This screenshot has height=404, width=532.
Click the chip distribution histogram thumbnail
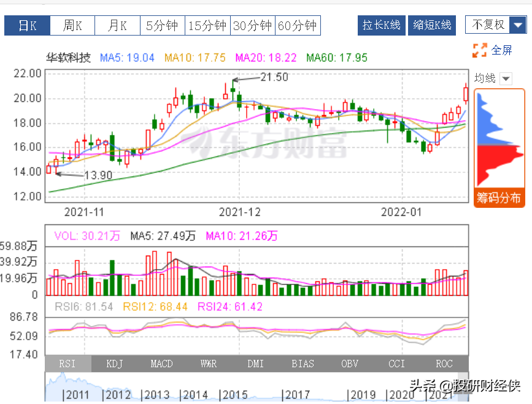[499, 140]
